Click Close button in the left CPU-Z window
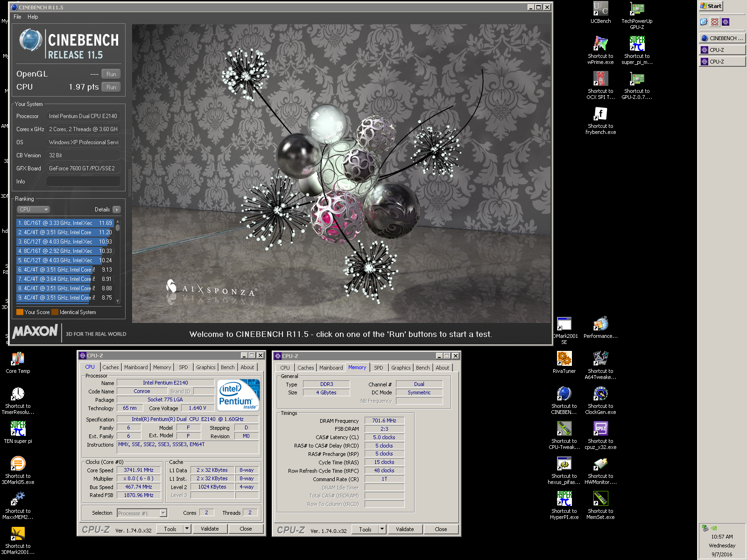This screenshot has height=560, width=747. [246, 529]
